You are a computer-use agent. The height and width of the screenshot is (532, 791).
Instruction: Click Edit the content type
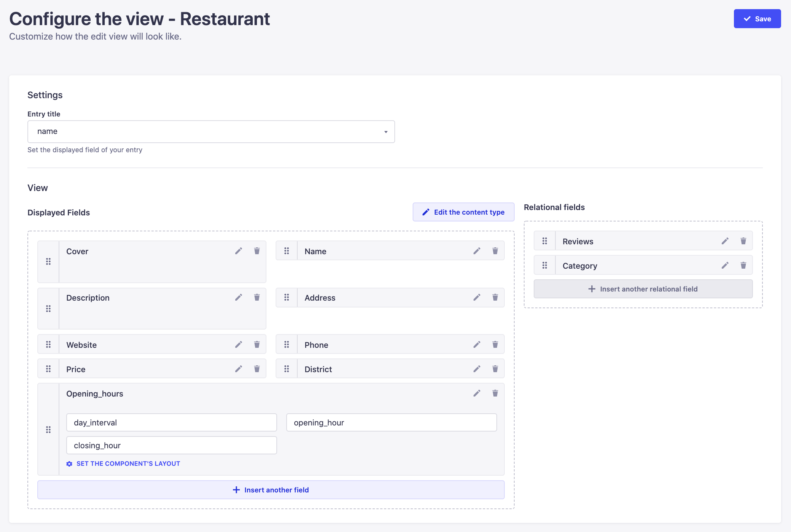[463, 212]
